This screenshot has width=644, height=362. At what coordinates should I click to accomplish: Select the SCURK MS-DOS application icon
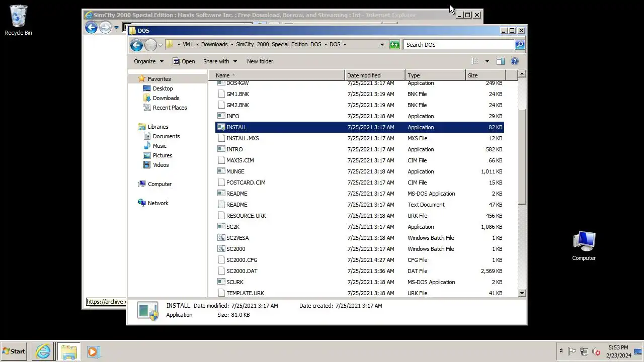(221, 282)
